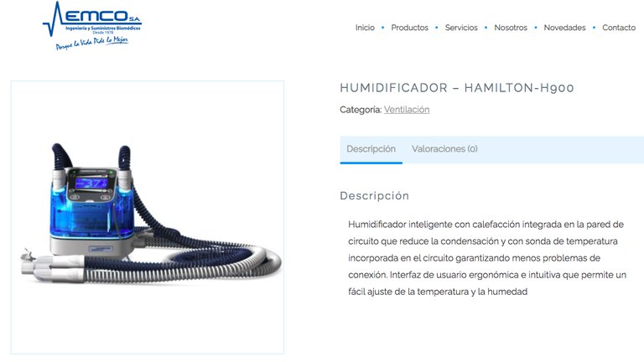
Task: Switch to the Valoraciones (0) tab
Action: 444,149
